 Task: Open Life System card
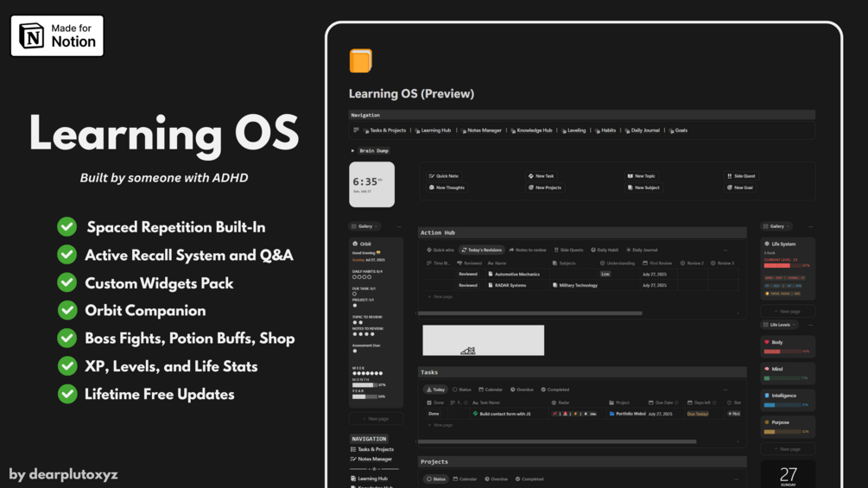click(788, 269)
